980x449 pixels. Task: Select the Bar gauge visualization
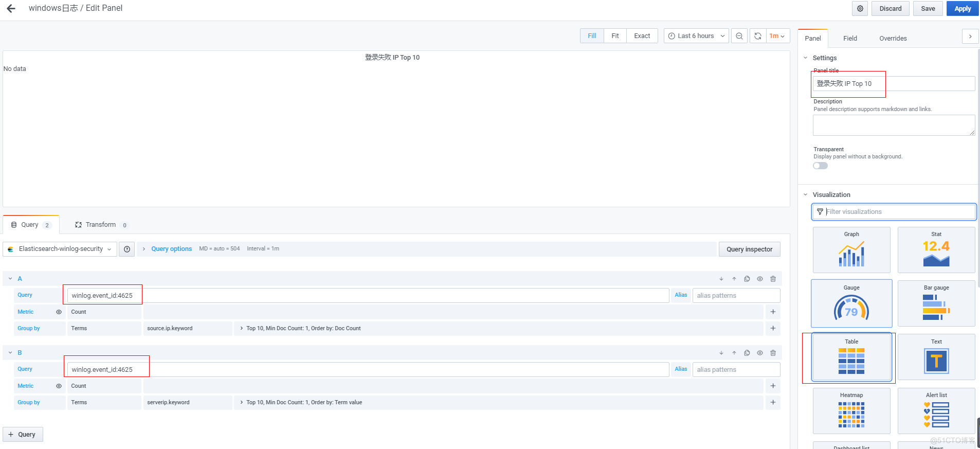click(936, 303)
